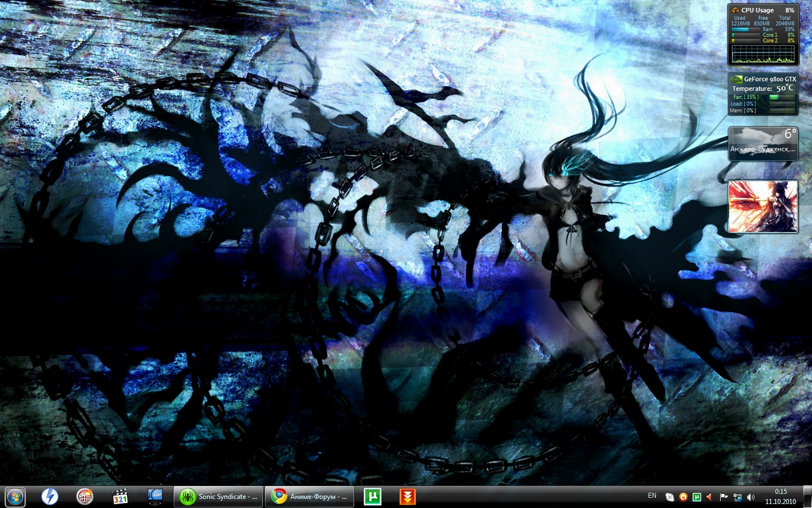Image resolution: width=812 pixels, height=508 pixels.
Task: Open Action Center flag tray icon
Action: pyautogui.click(x=723, y=497)
